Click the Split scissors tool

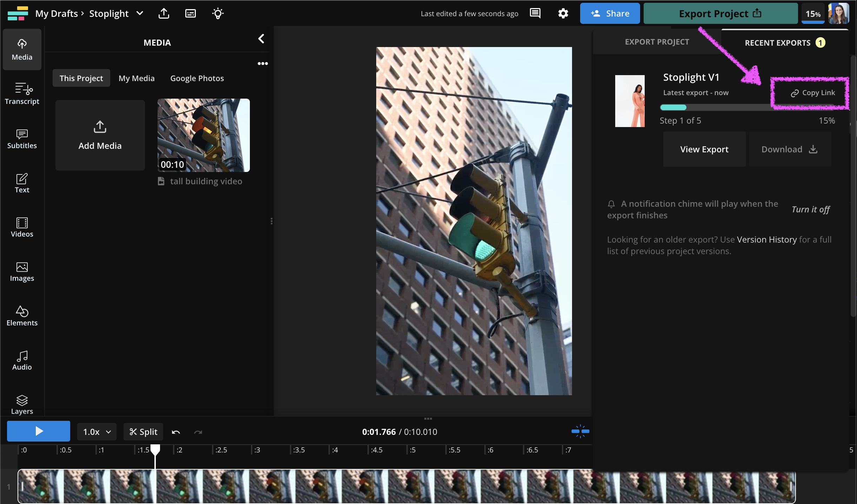[143, 432]
